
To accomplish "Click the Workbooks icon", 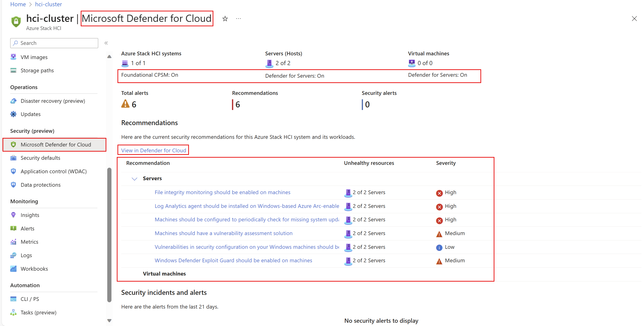I will click(13, 269).
